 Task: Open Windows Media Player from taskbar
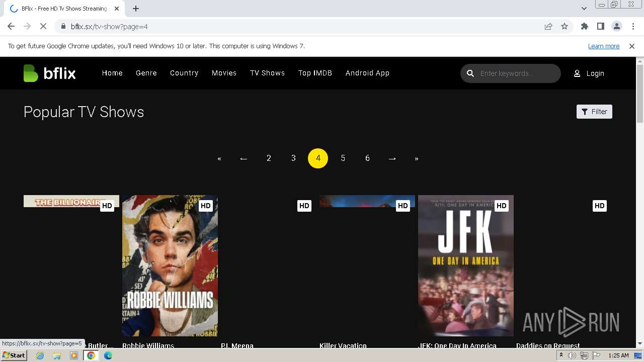[x=74, y=355]
